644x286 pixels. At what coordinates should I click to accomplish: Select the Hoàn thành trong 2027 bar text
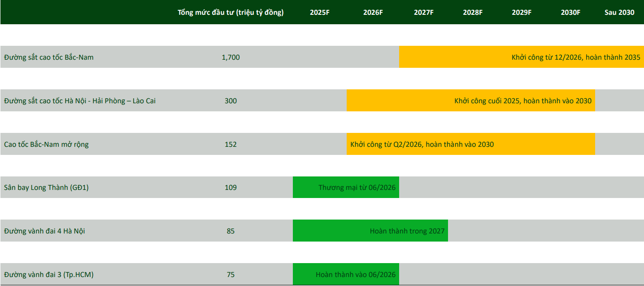click(407, 231)
